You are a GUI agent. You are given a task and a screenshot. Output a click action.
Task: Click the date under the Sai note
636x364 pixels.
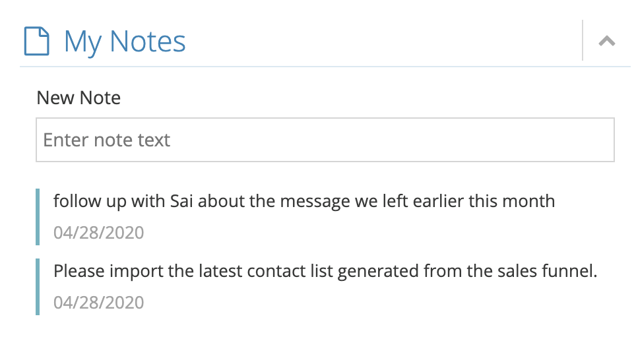click(98, 233)
